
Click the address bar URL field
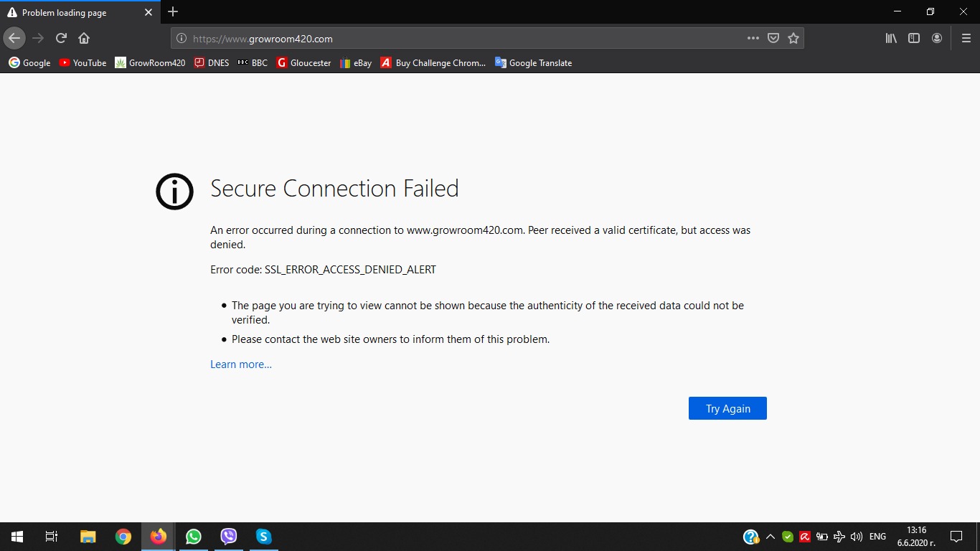point(459,39)
